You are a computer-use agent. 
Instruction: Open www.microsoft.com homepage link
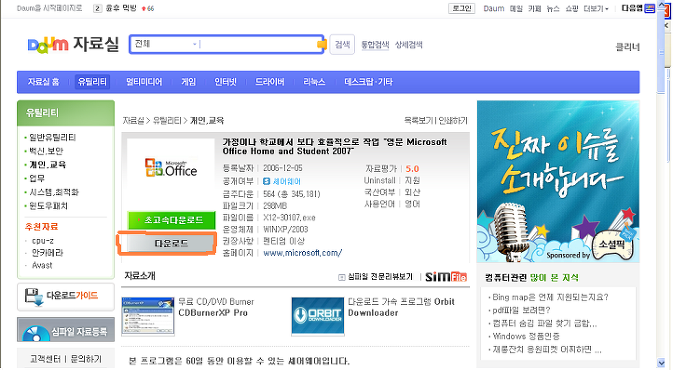click(x=302, y=253)
